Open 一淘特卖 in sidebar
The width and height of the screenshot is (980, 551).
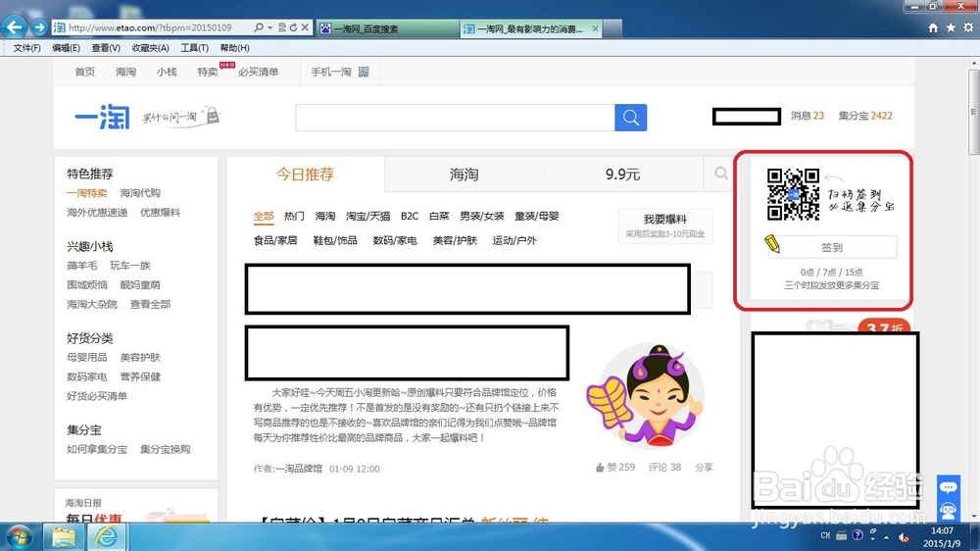click(87, 193)
